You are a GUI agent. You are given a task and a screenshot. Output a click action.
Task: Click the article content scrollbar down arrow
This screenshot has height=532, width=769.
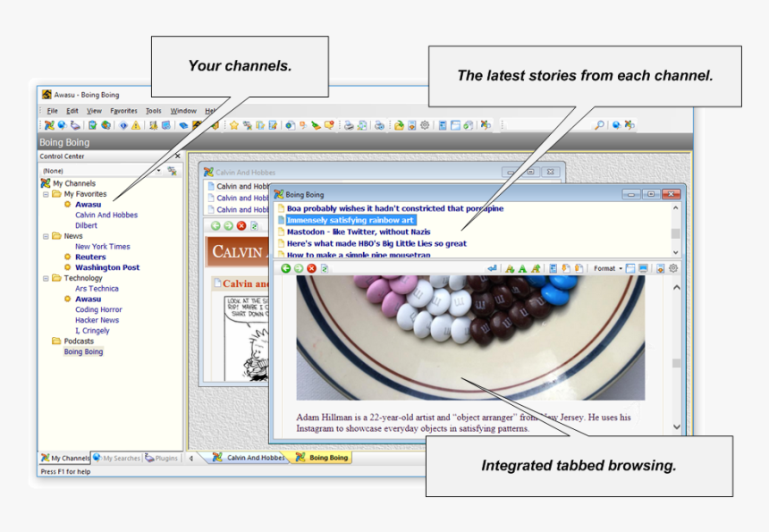coord(676,427)
